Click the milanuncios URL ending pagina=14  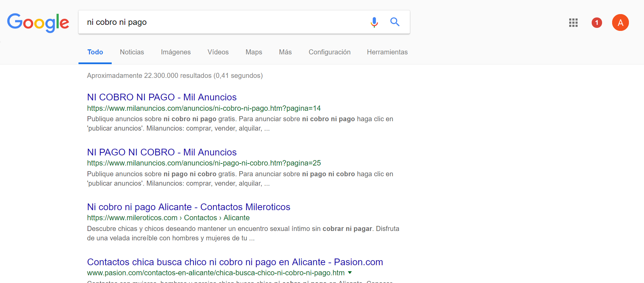coord(204,108)
